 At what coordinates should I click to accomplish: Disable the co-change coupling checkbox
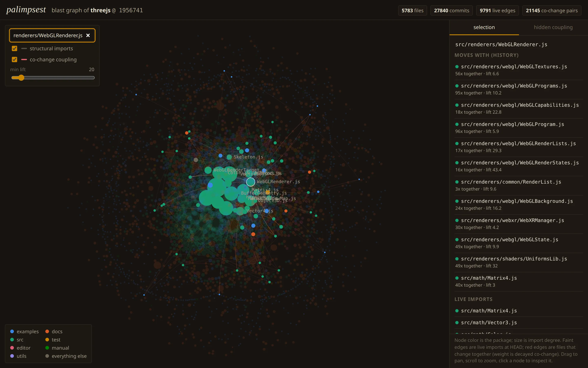pos(14,59)
